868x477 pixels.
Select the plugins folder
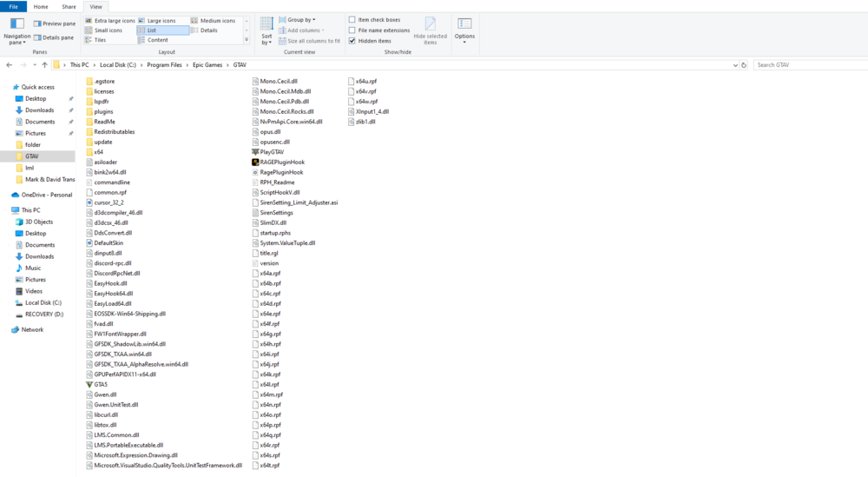click(x=100, y=112)
